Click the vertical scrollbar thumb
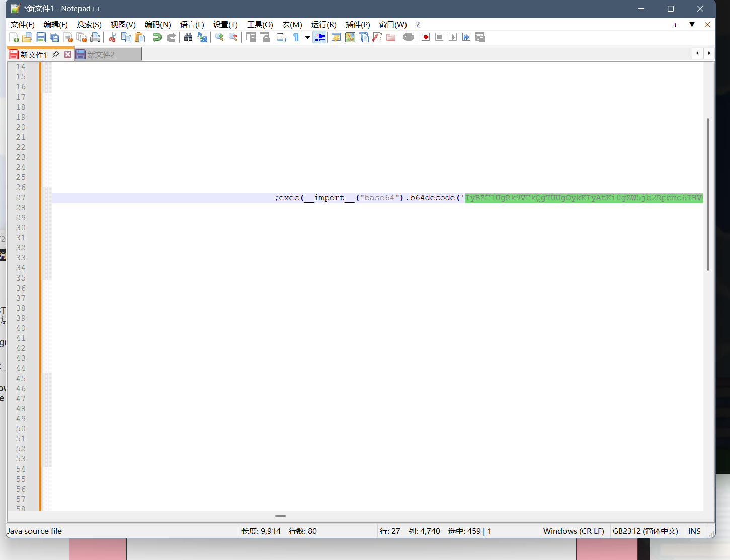The width and height of the screenshot is (730, 560). [x=708, y=194]
